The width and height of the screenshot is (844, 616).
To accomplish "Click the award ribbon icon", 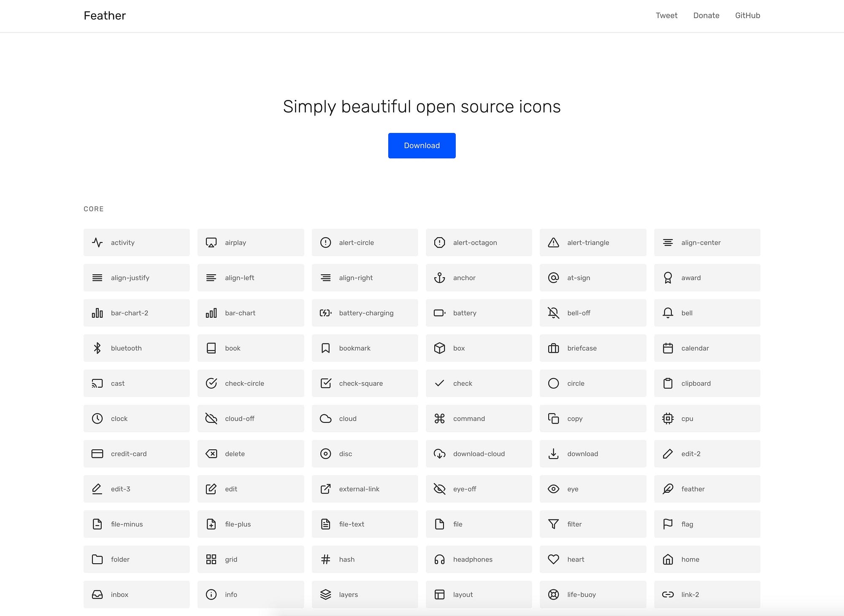I will pyautogui.click(x=668, y=278).
